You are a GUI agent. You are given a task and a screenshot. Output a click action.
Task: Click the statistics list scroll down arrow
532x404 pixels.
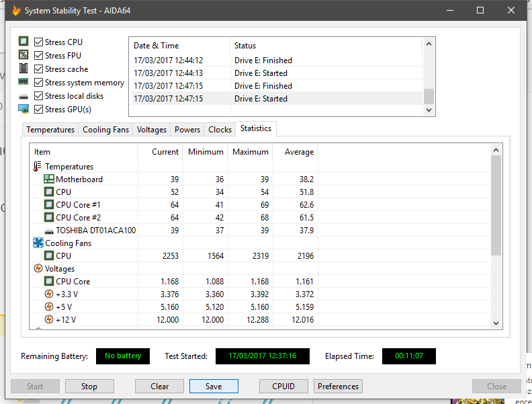pyautogui.click(x=496, y=323)
